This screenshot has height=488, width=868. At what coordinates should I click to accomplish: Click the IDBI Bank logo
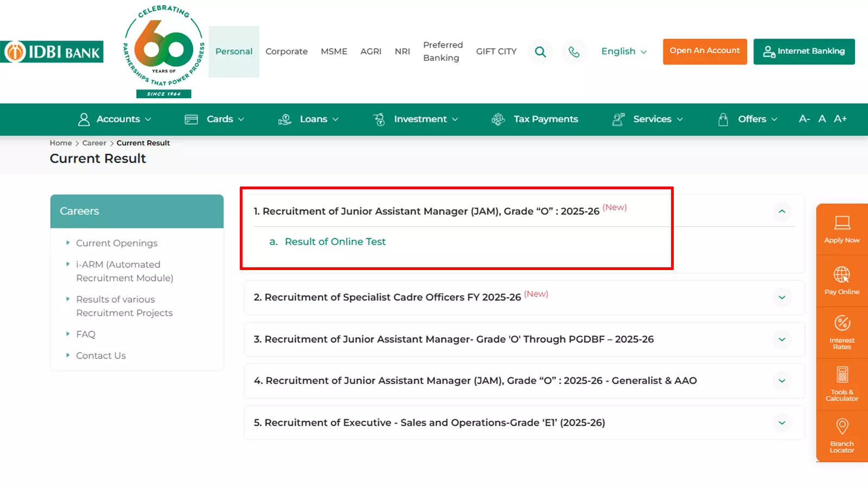pyautogui.click(x=52, y=52)
